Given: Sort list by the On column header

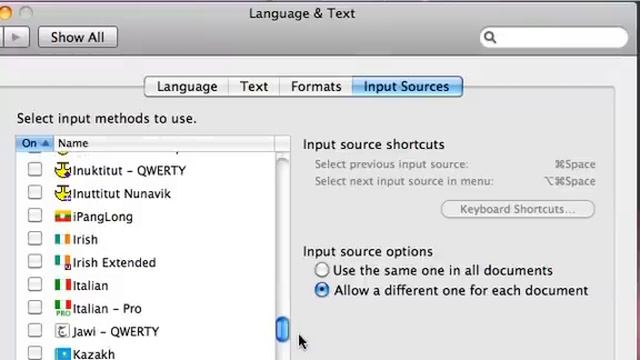Looking at the screenshot, I should (x=35, y=143).
